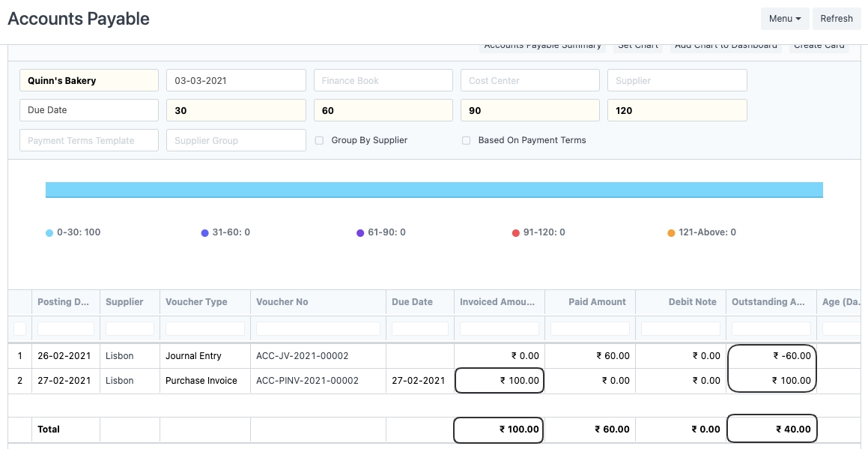The width and height of the screenshot is (868, 449).
Task: Click the Quinn's Bakery company field
Action: coord(88,80)
